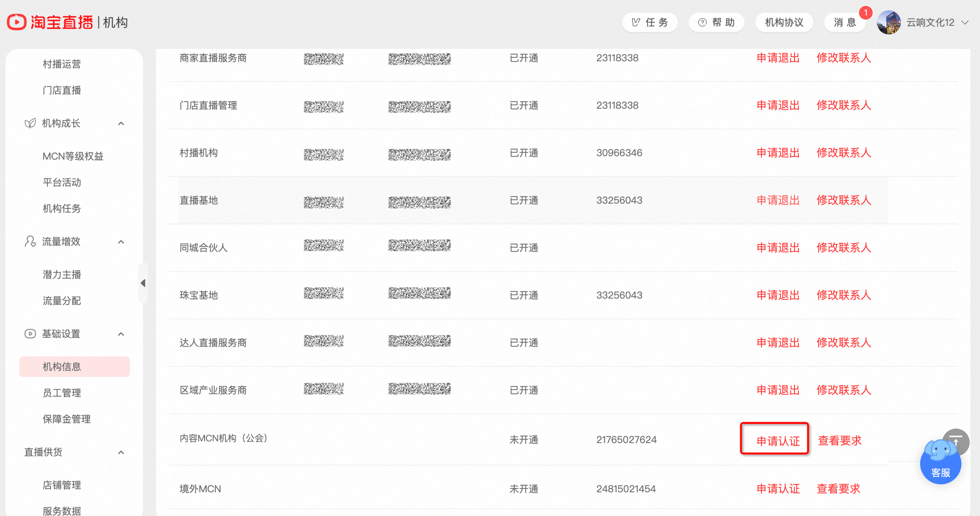980x516 pixels.
Task: Select the number 30966346 in 村播机构 row
Action: pos(619,153)
